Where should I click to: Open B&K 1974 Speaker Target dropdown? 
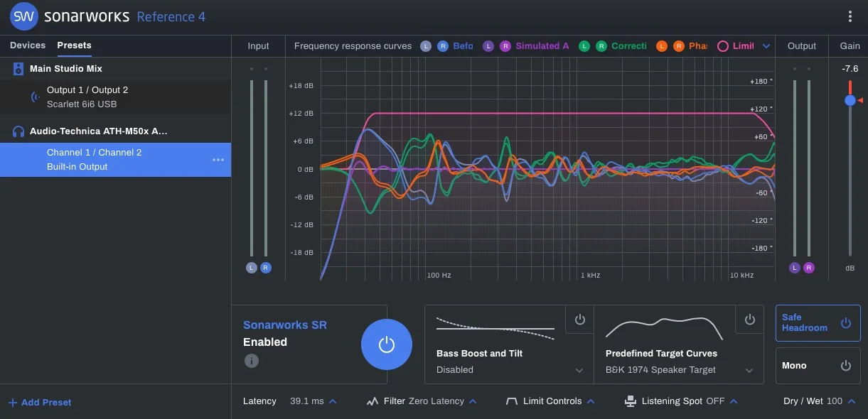(x=749, y=370)
